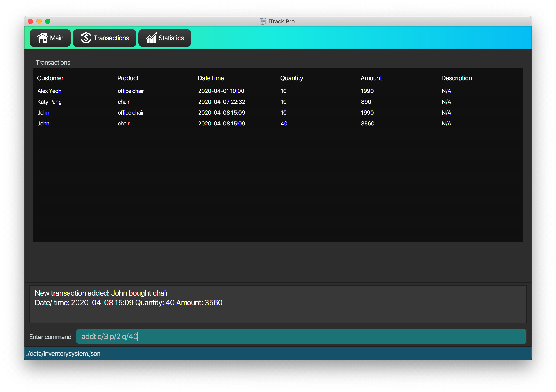Click the ./data/inventorysystem.json status bar path

(63, 354)
